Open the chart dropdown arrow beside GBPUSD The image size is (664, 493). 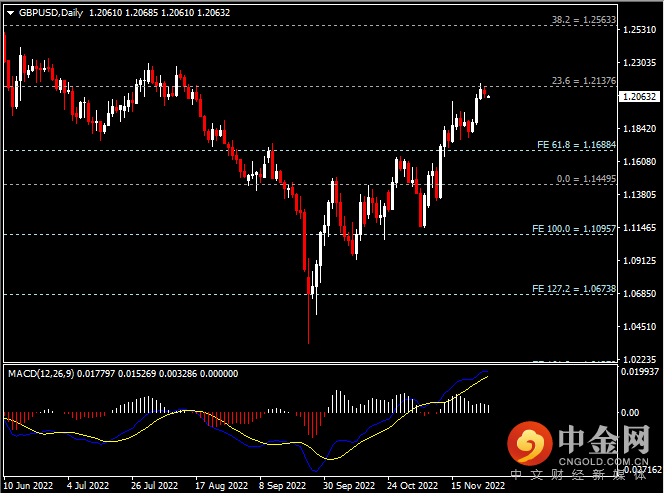11,13
